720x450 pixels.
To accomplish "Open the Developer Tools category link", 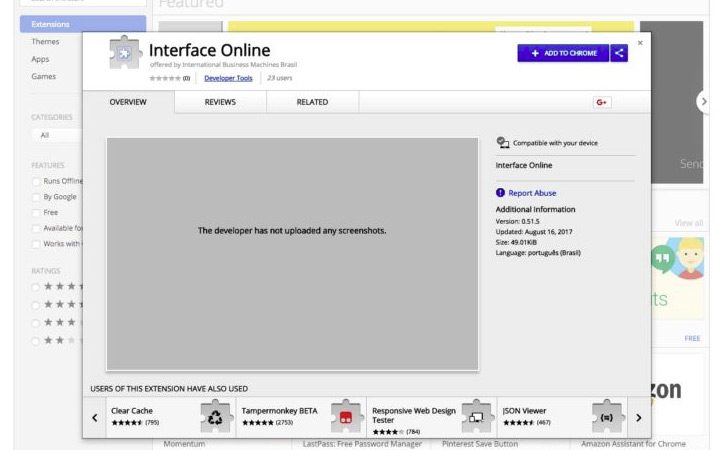I will (228, 78).
